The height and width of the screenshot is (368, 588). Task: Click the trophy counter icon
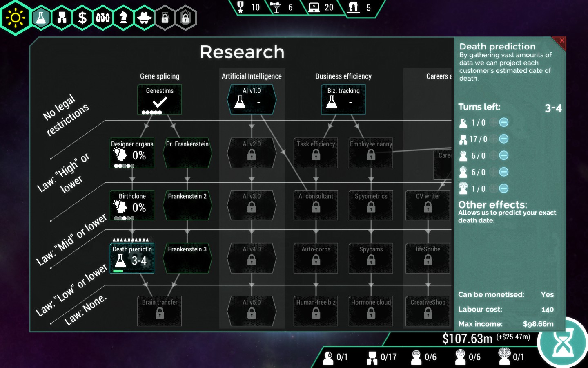tap(241, 7)
